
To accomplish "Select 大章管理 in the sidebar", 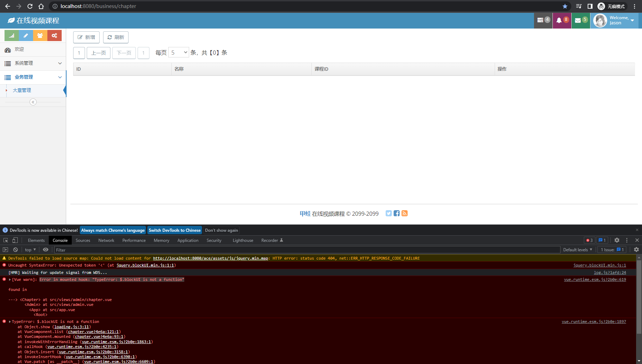I will pyautogui.click(x=33, y=90).
